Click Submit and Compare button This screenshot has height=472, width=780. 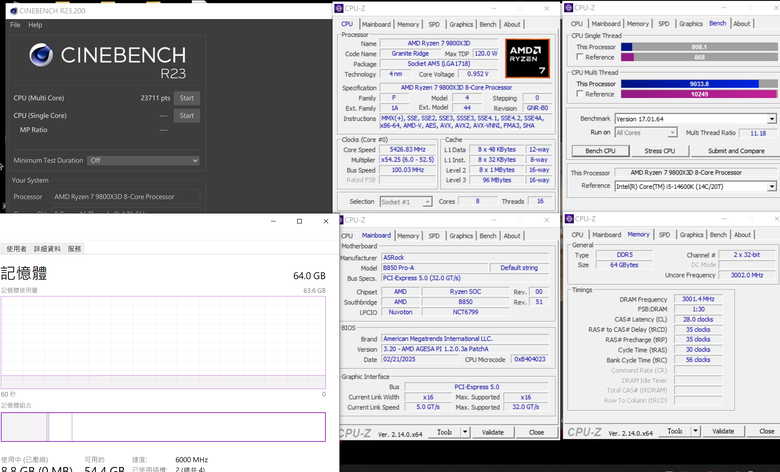point(736,151)
